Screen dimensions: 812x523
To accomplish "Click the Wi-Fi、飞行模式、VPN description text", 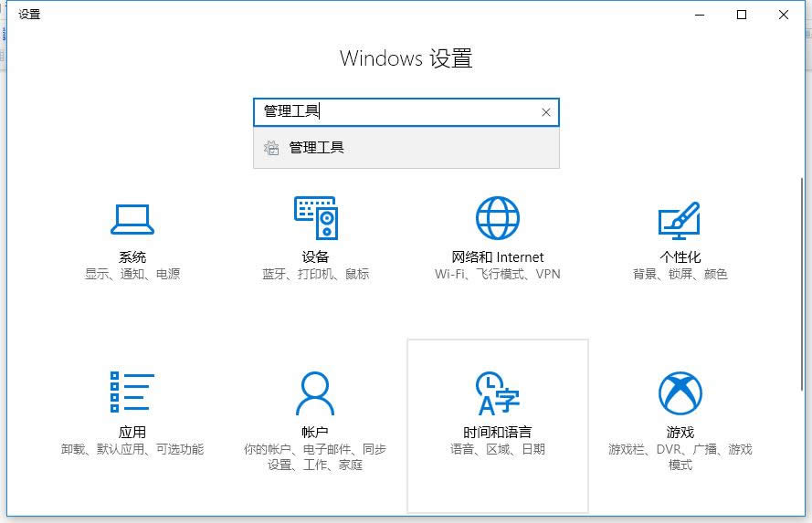I will point(498,274).
